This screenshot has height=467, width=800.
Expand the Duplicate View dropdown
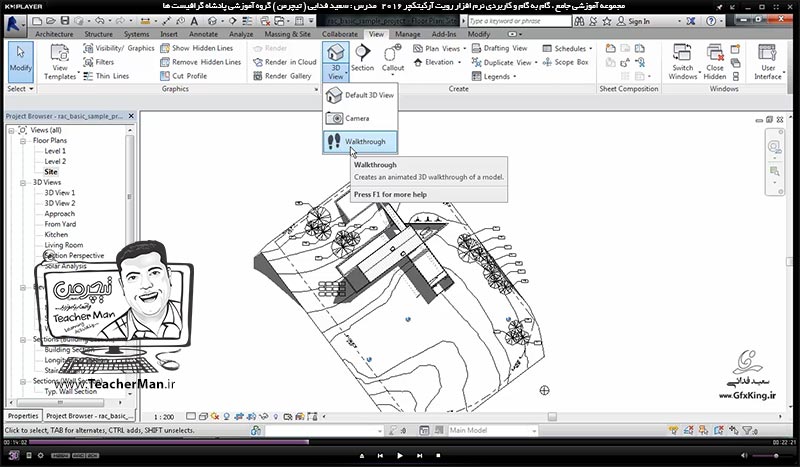(536, 62)
